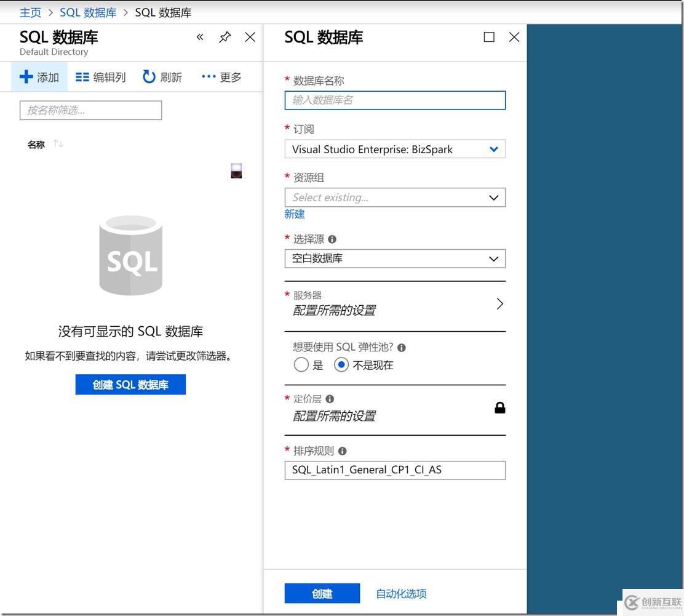Viewport: 684px width, 616px height.
Task: Click the 新建 resource group link
Action: click(x=293, y=214)
